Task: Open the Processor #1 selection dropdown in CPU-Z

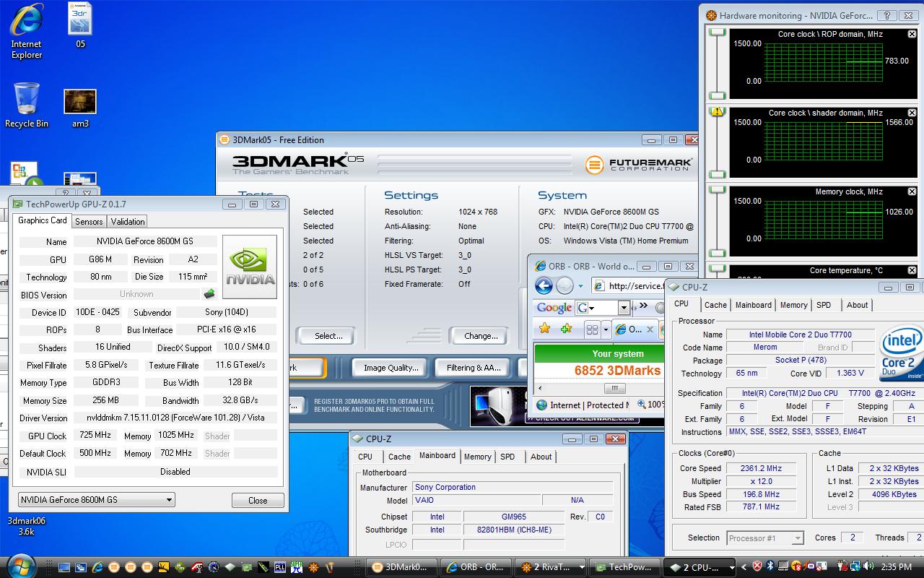Action: click(x=764, y=538)
